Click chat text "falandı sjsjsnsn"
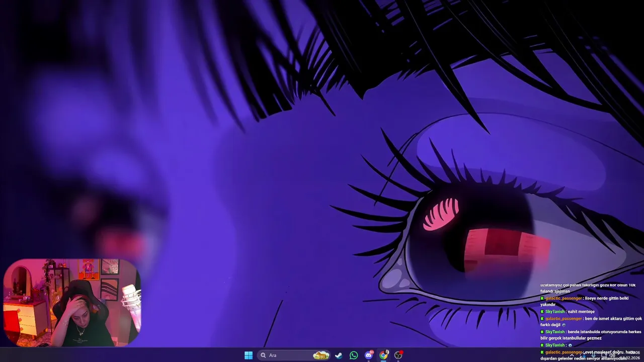 click(555, 291)
